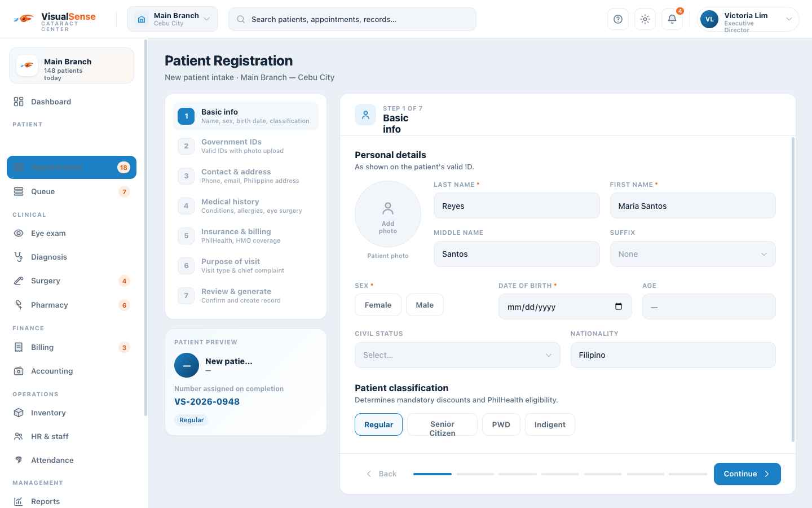Go to step 3 Contact & address

click(246, 176)
